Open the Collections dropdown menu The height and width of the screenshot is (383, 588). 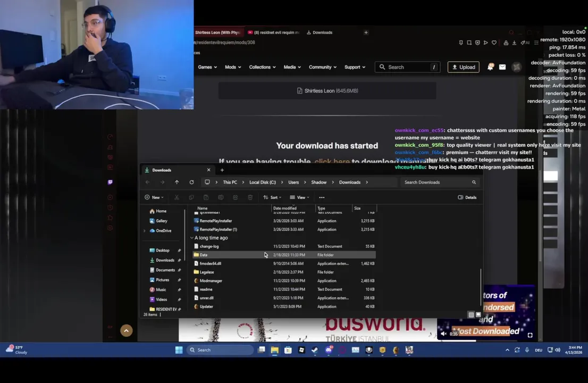[262, 67]
